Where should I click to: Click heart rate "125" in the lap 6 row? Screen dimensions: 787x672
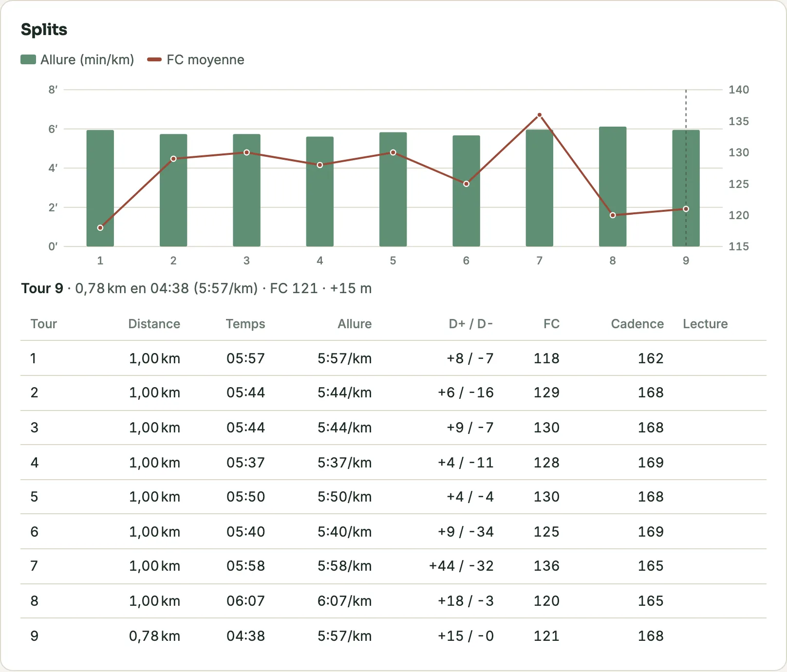pyautogui.click(x=546, y=532)
